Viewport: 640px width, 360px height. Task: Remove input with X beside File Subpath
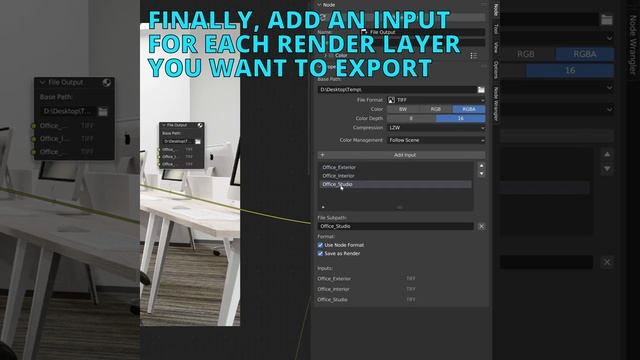tap(481, 226)
